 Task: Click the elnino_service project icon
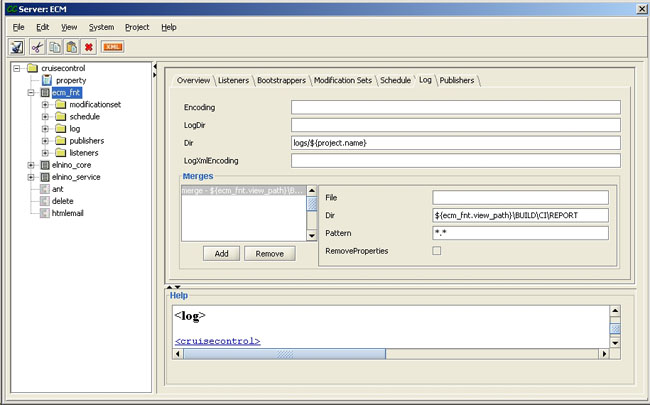click(x=45, y=177)
